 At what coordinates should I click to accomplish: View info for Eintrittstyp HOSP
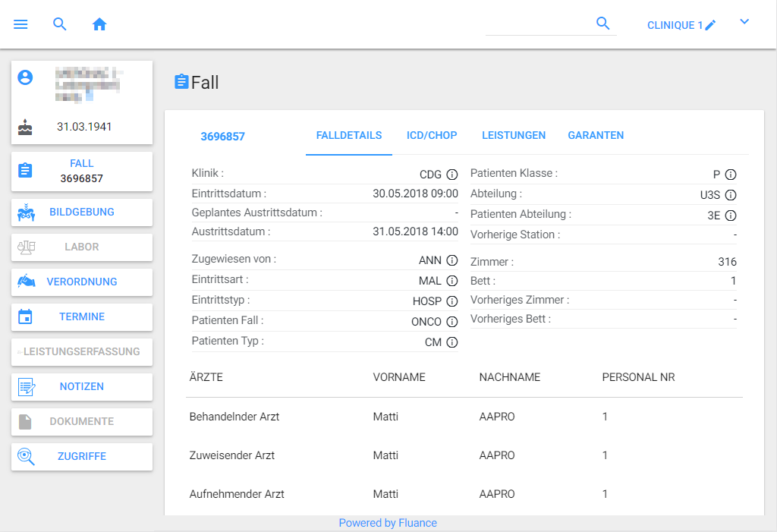tap(452, 301)
